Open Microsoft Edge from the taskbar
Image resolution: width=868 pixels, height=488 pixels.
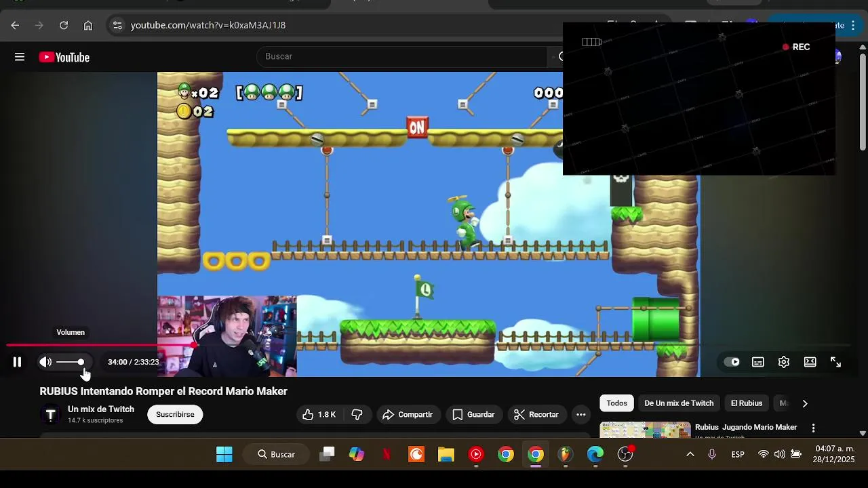point(595,454)
